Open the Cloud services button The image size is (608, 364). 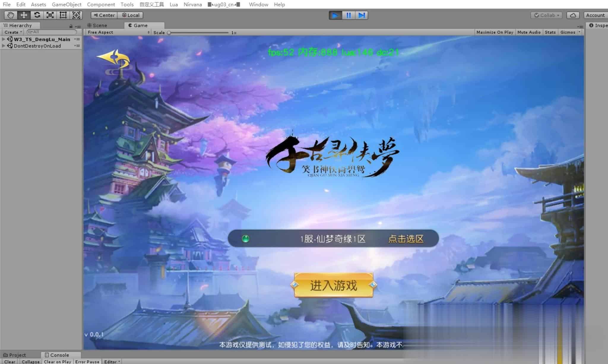click(x=573, y=15)
